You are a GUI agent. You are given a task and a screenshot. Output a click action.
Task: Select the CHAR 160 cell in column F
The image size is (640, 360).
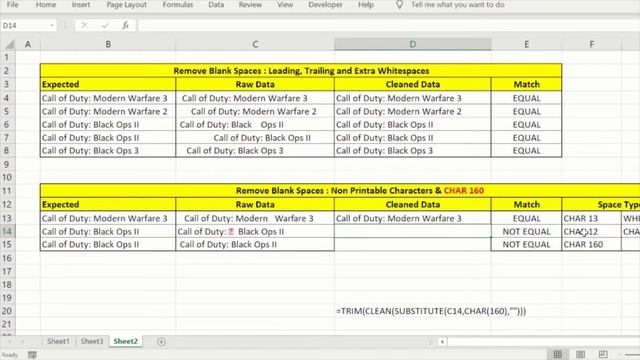click(x=591, y=244)
